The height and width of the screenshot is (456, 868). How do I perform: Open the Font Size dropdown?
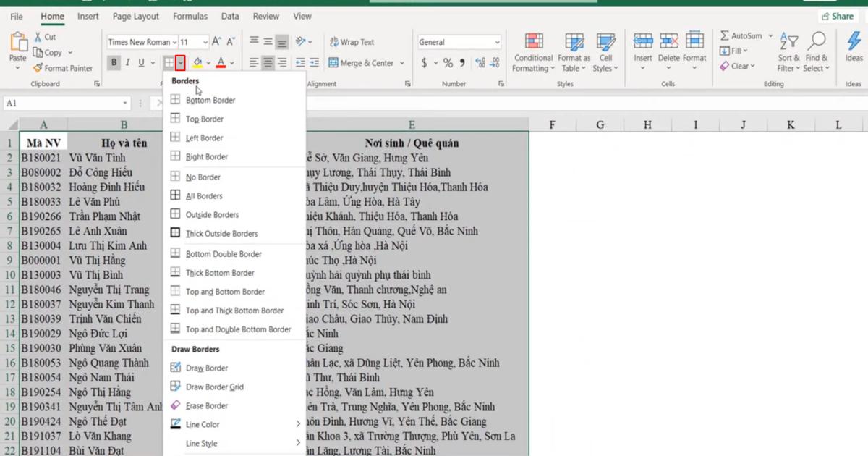pyautogui.click(x=205, y=42)
